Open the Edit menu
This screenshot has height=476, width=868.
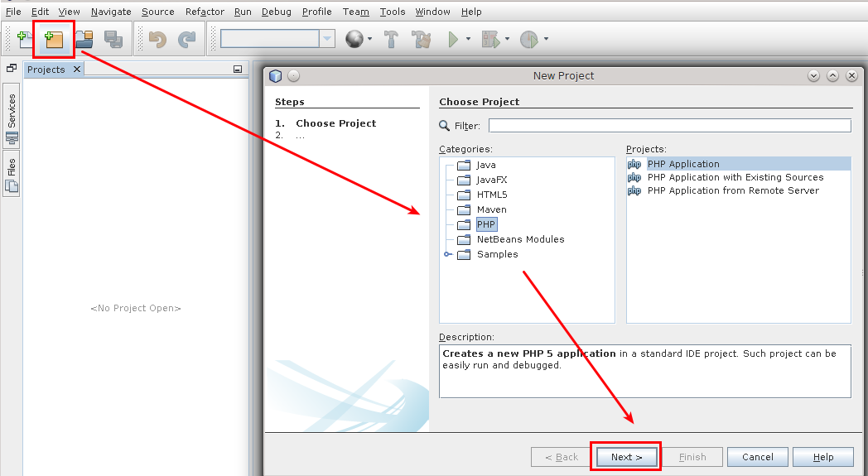pyautogui.click(x=40, y=11)
